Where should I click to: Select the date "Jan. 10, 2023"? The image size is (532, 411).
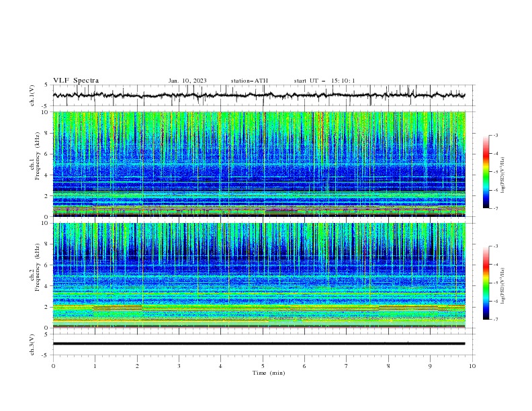(x=187, y=81)
